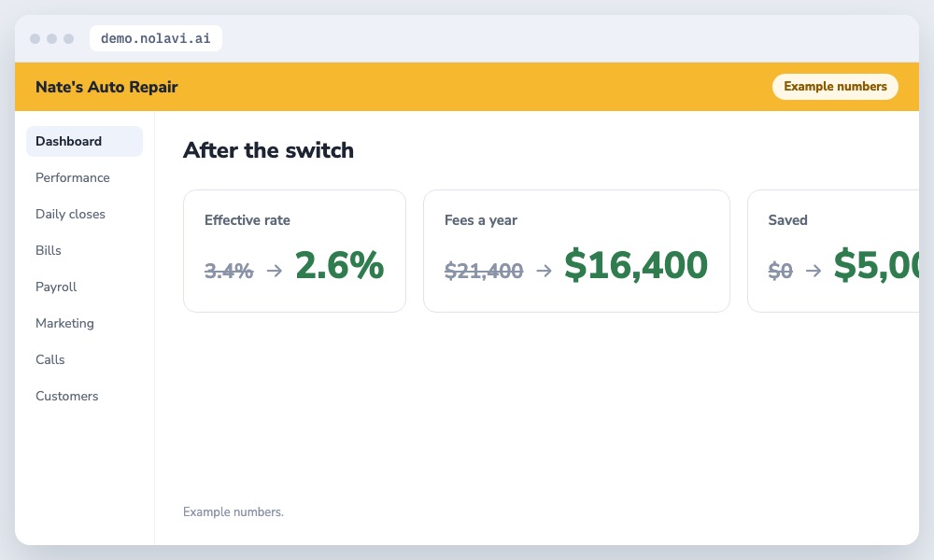
Task: Select the Fees a year card label
Action: pyautogui.click(x=481, y=220)
